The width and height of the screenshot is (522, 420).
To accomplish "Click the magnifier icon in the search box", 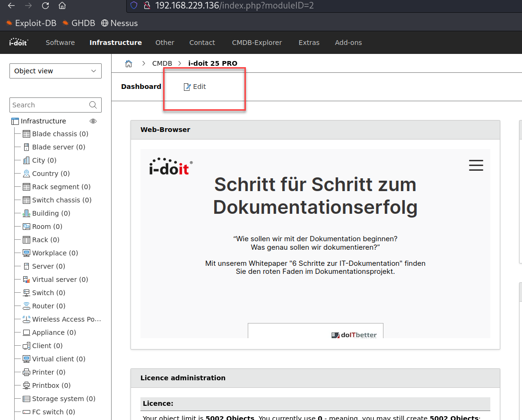I will [x=93, y=105].
